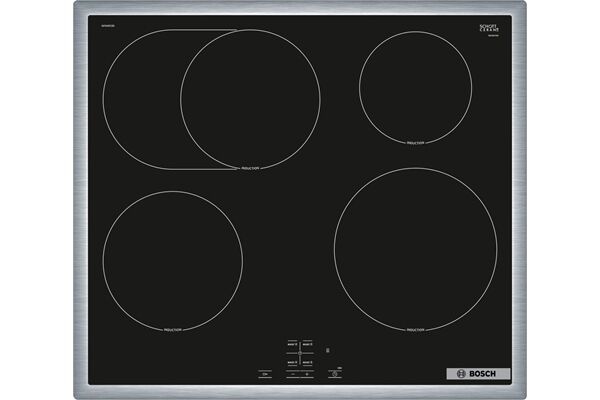Click INDUCTION label under bottom-left zone
The width and height of the screenshot is (600, 400).
[x=172, y=331]
